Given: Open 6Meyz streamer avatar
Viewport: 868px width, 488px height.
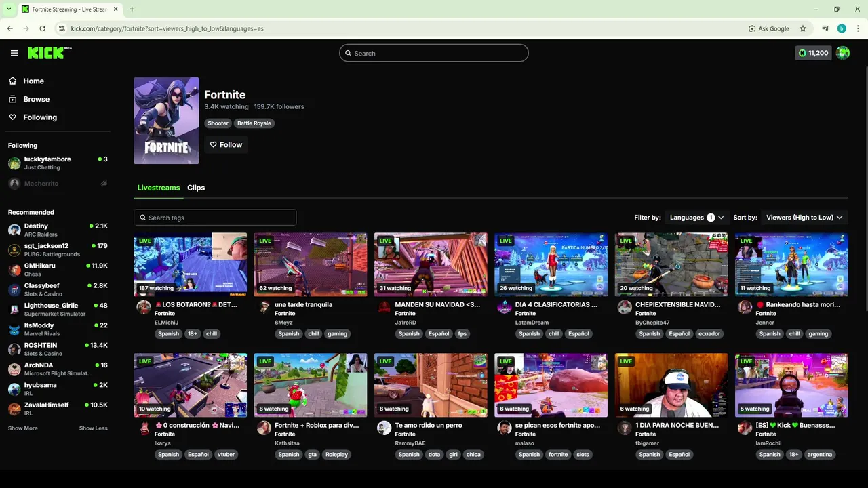Looking at the screenshot, I should pos(264,307).
